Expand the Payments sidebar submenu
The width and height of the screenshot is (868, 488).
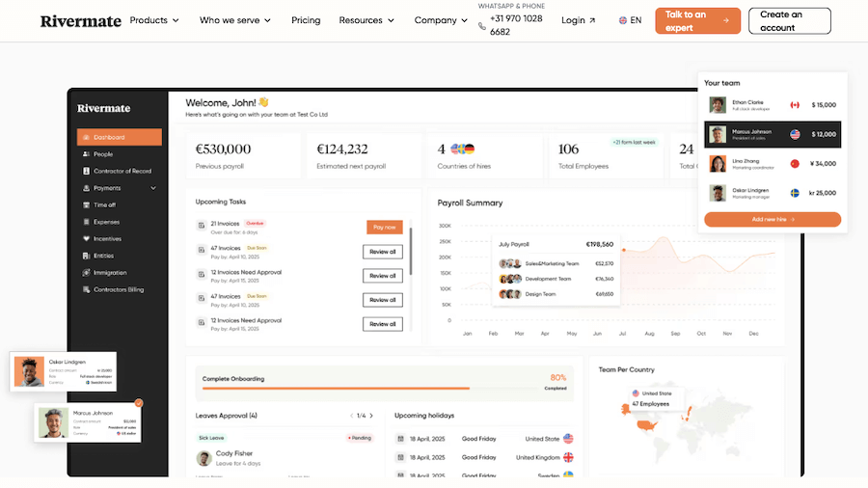(x=153, y=188)
